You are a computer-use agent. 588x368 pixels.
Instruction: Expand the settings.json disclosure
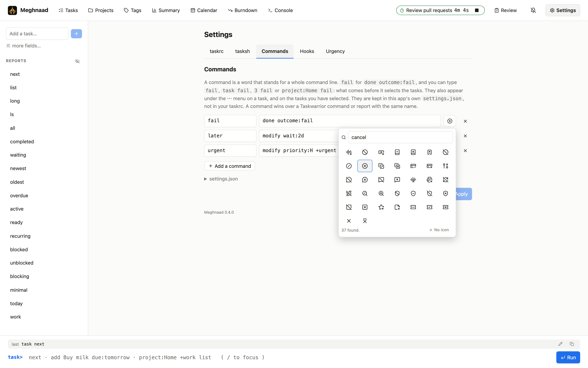tap(221, 179)
